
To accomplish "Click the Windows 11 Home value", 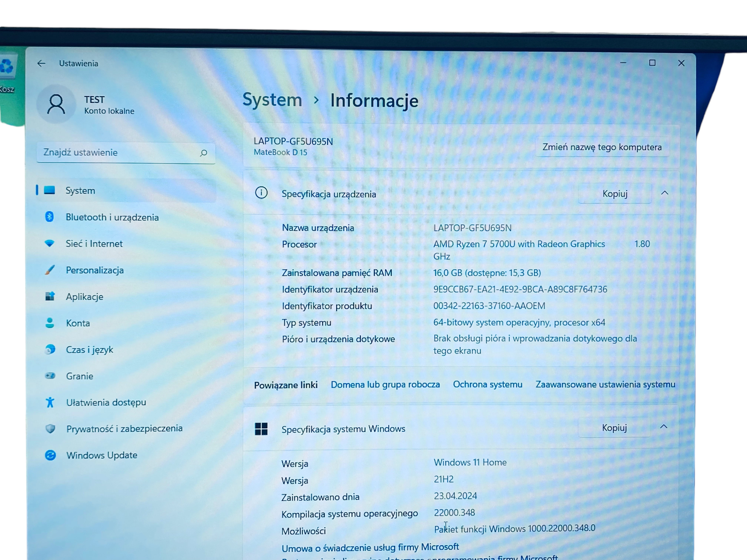I will click(x=470, y=462).
